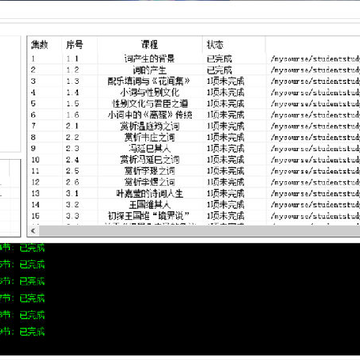This screenshot has height=360, width=360.
Task: Click episode number 15 cell
Action: point(35,216)
